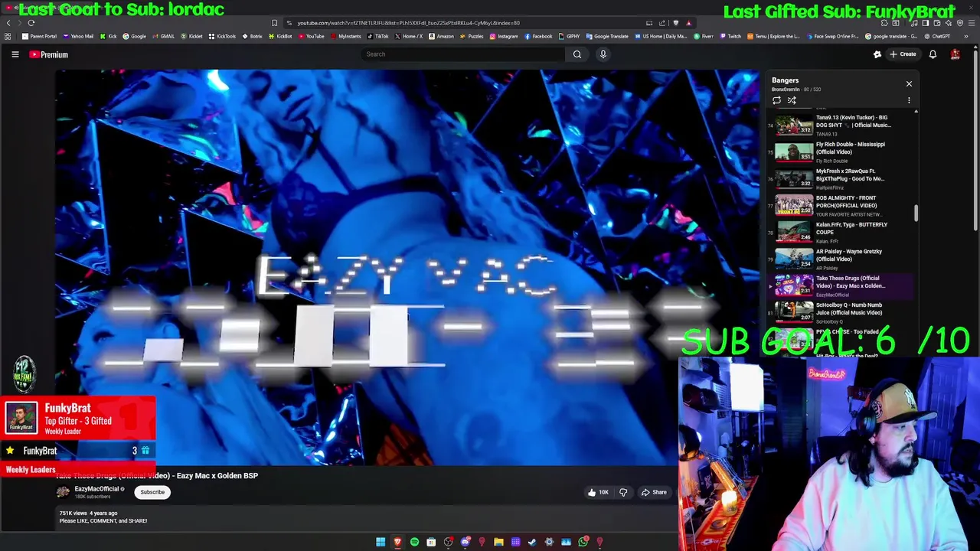Play Tana9.13 BIG DOG SHYT playlist item

tap(842, 125)
